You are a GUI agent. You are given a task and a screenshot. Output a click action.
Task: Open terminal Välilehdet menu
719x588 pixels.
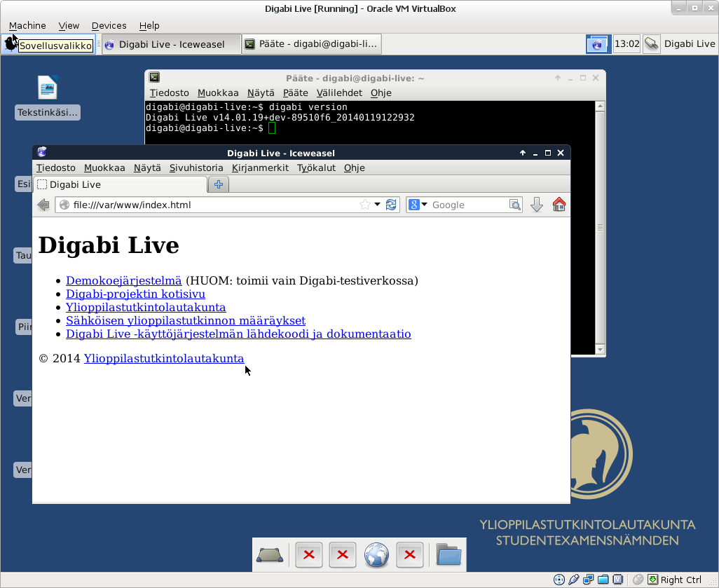[x=339, y=93]
